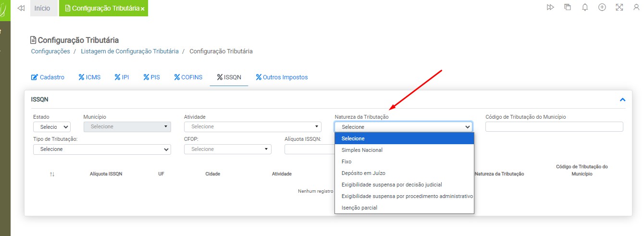Click the Código de Tributação do Município input field
The height and width of the screenshot is (236, 644).
pos(554,127)
